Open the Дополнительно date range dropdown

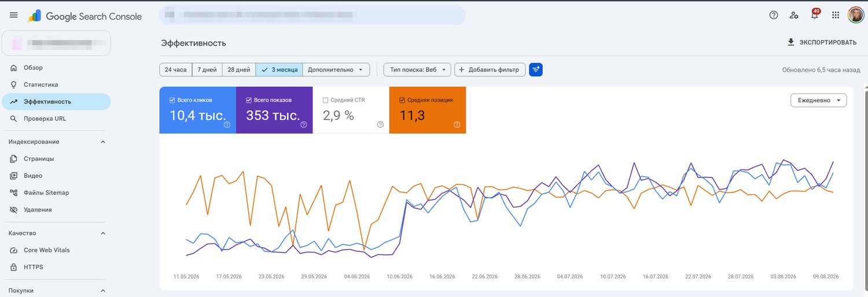tap(336, 69)
